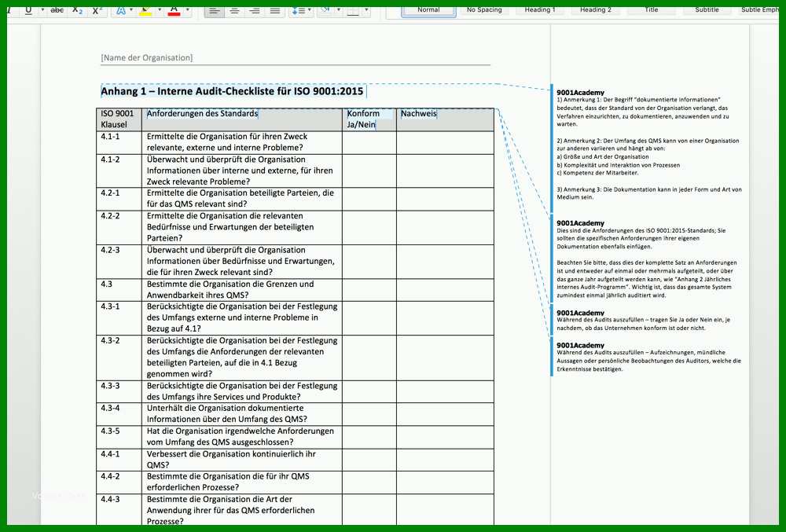The image size is (786, 532).
Task: Apply the Heading 1 style
Action: click(540, 10)
